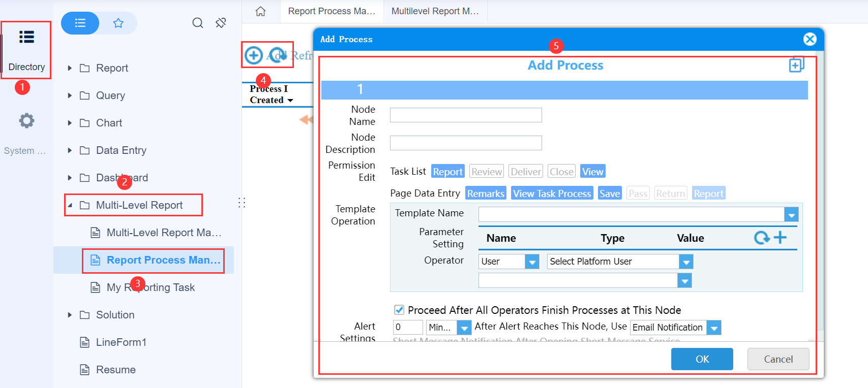
Task: Open the Resume entry
Action: coord(115,370)
